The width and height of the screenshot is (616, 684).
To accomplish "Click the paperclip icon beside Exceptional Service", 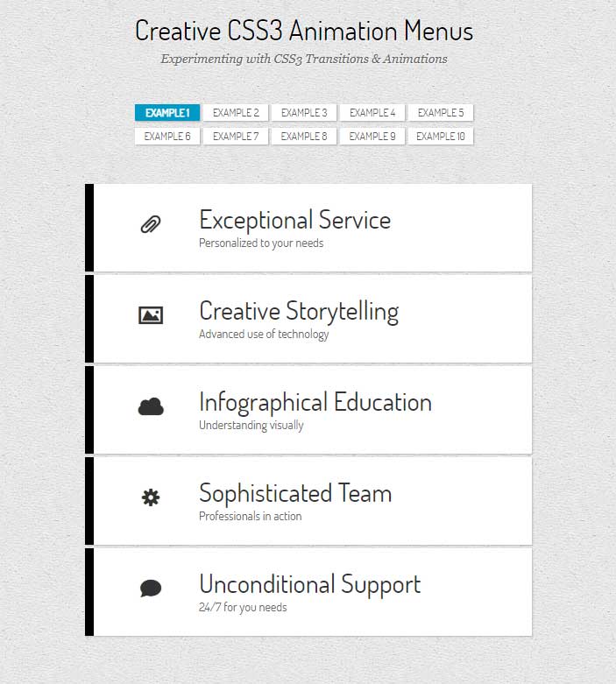I will [151, 224].
